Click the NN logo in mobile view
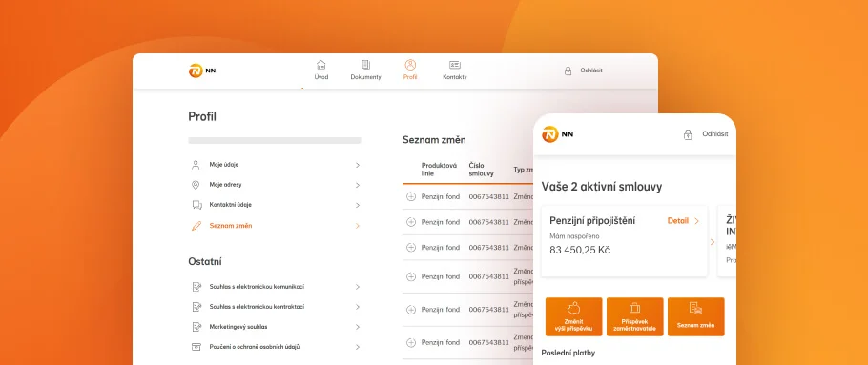The width and height of the screenshot is (868, 365). pos(558,134)
